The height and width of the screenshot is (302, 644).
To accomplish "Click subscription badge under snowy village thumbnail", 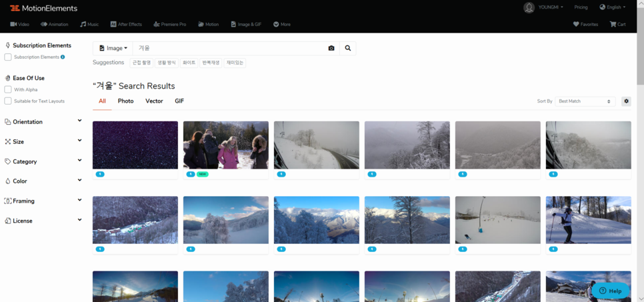I will [x=100, y=249].
